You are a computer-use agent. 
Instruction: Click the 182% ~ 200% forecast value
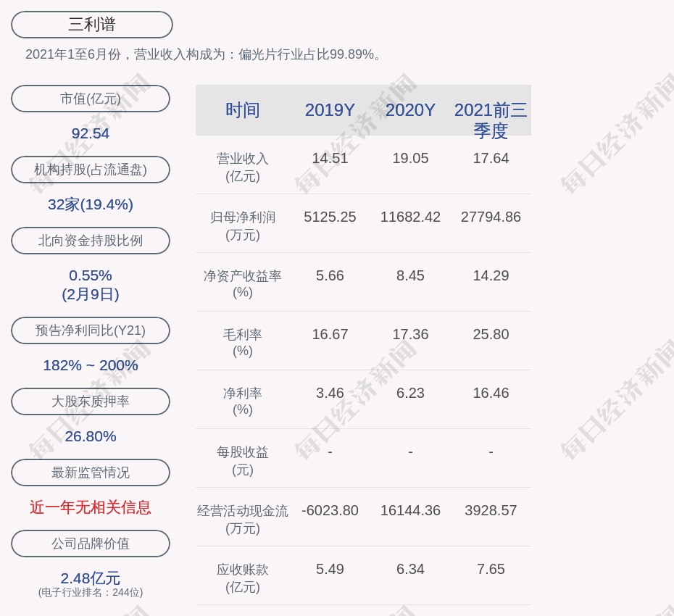click(x=91, y=365)
